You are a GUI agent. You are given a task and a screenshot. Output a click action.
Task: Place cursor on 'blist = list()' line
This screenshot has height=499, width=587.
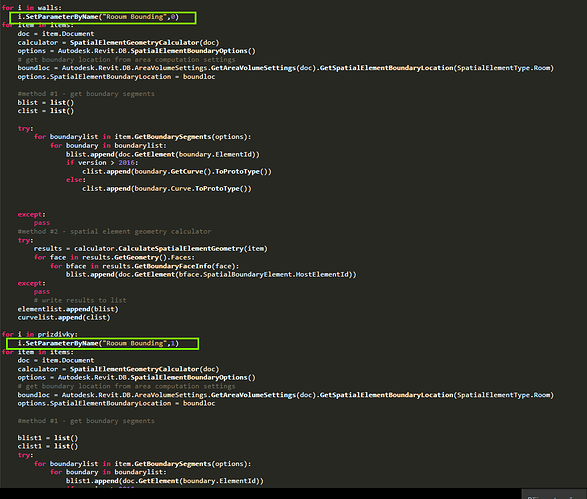click(46, 103)
